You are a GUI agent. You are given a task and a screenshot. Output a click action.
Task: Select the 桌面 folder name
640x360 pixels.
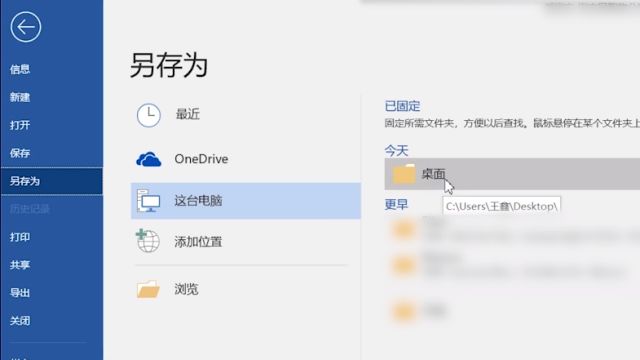tap(433, 174)
